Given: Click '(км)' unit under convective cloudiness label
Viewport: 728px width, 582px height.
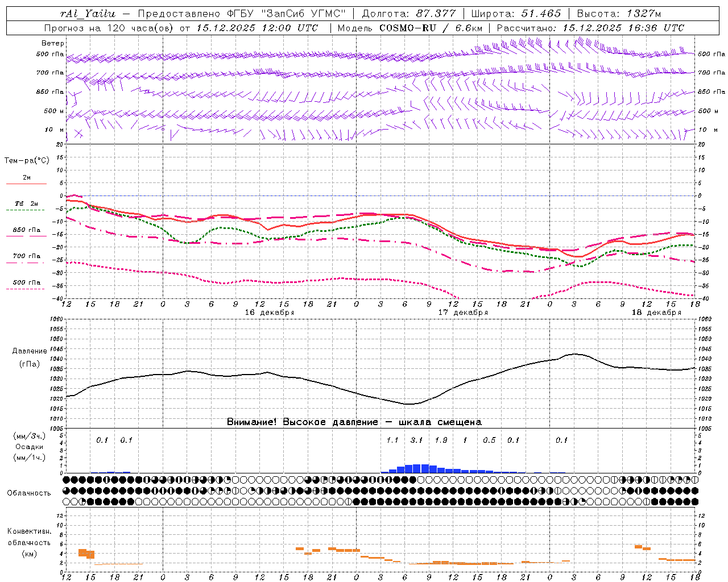Looking at the screenshot, I should point(29,554).
